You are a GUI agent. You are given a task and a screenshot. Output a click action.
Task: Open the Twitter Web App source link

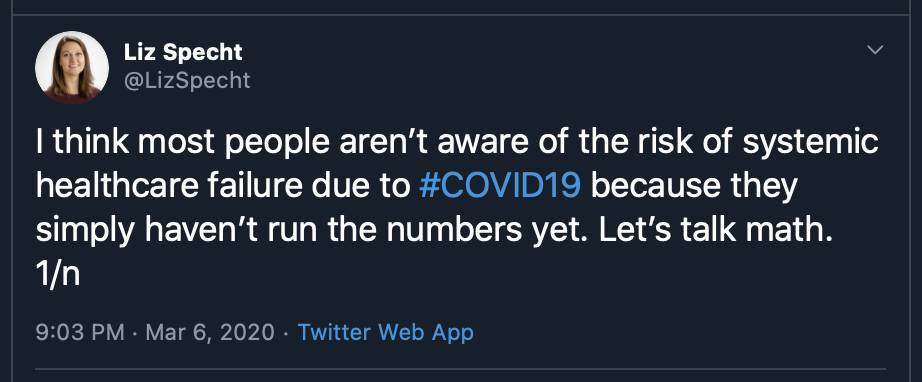point(385,333)
